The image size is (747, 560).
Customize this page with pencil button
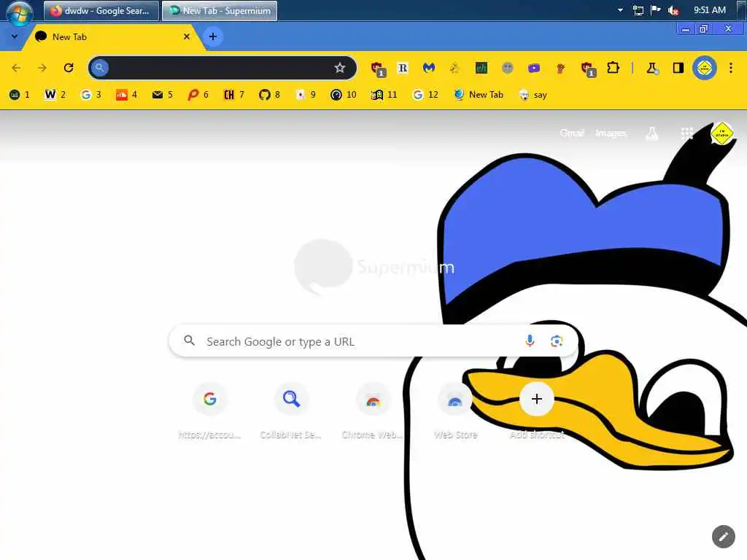click(x=723, y=537)
